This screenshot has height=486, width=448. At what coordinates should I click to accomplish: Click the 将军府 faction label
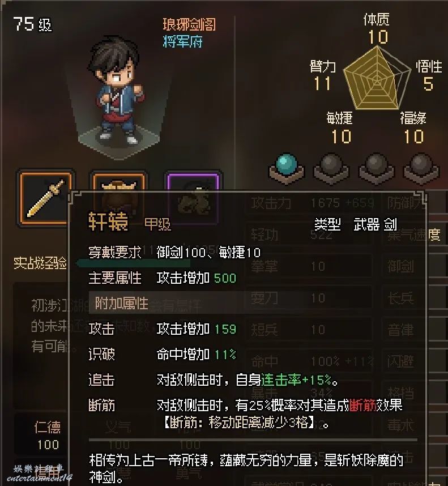pyautogui.click(x=182, y=41)
